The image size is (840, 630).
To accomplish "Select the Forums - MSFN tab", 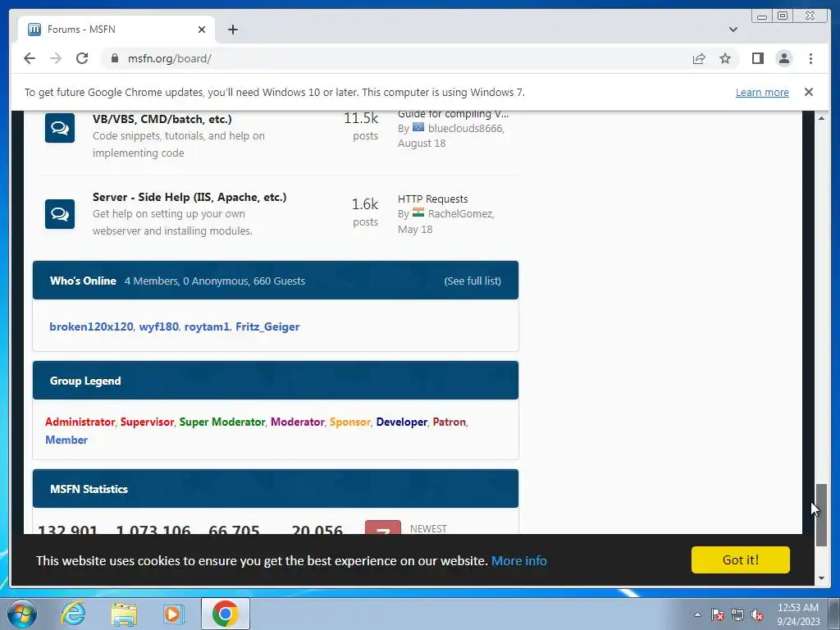I will click(116, 30).
